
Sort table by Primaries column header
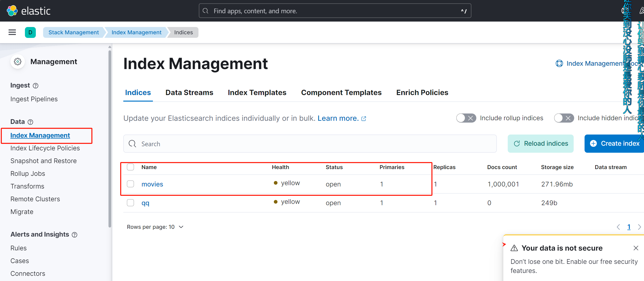coord(392,167)
